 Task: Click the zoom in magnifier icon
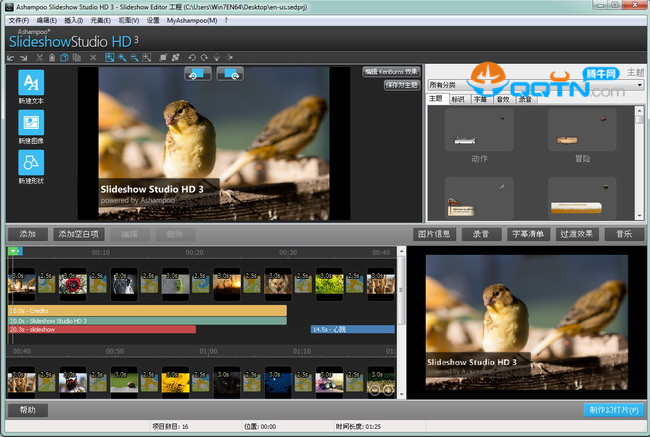120,58
